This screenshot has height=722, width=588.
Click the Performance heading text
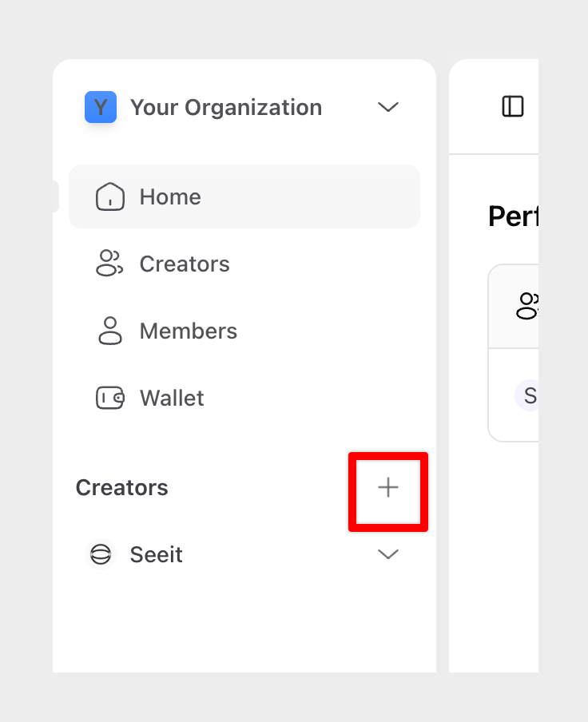pos(513,216)
